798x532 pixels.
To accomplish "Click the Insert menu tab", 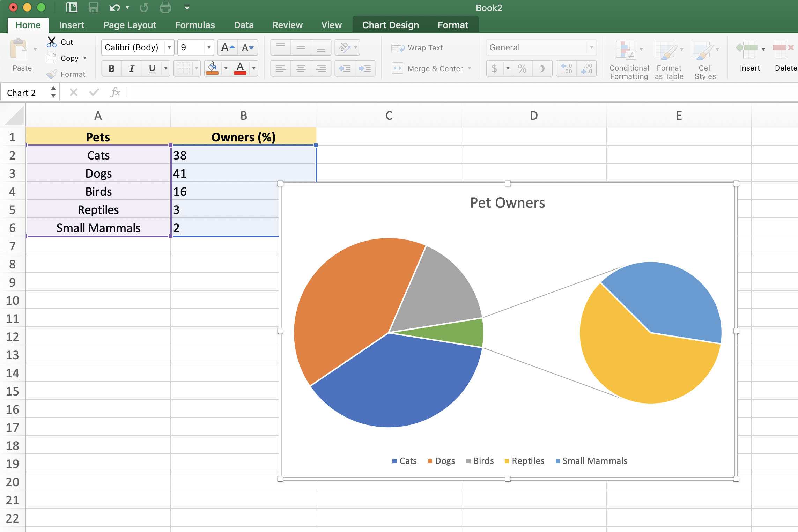I will 71,24.
